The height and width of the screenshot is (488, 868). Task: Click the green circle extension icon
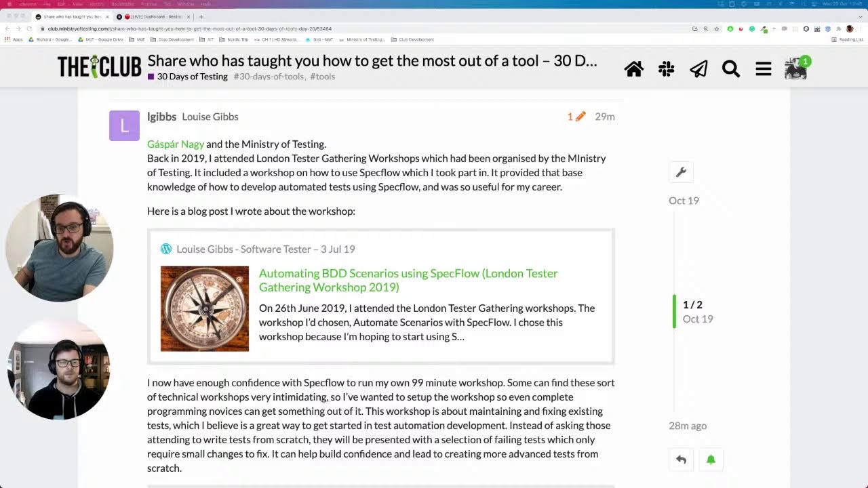coord(730,29)
